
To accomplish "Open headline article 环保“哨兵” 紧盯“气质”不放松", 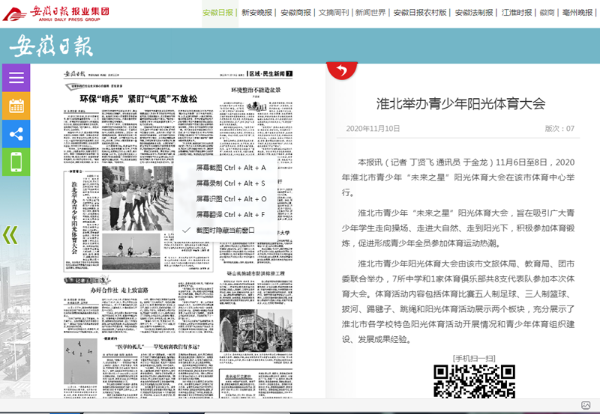I will 138,99.
